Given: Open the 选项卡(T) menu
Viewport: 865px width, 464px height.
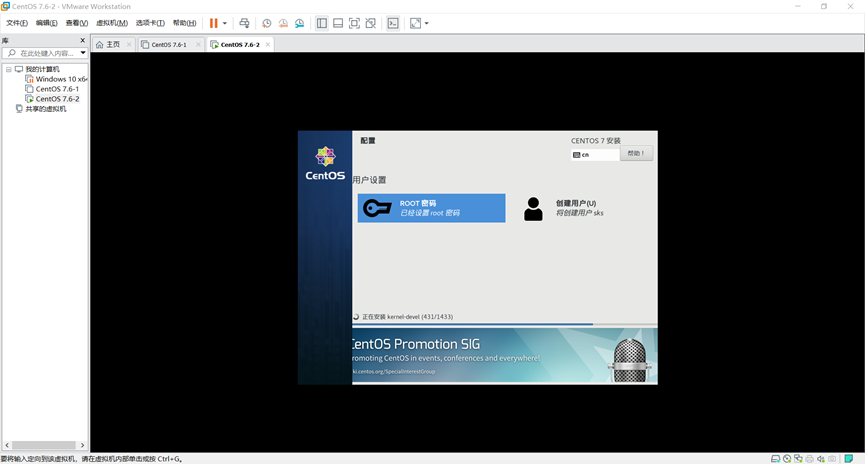Looking at the screenshot, I should [150, 23].
